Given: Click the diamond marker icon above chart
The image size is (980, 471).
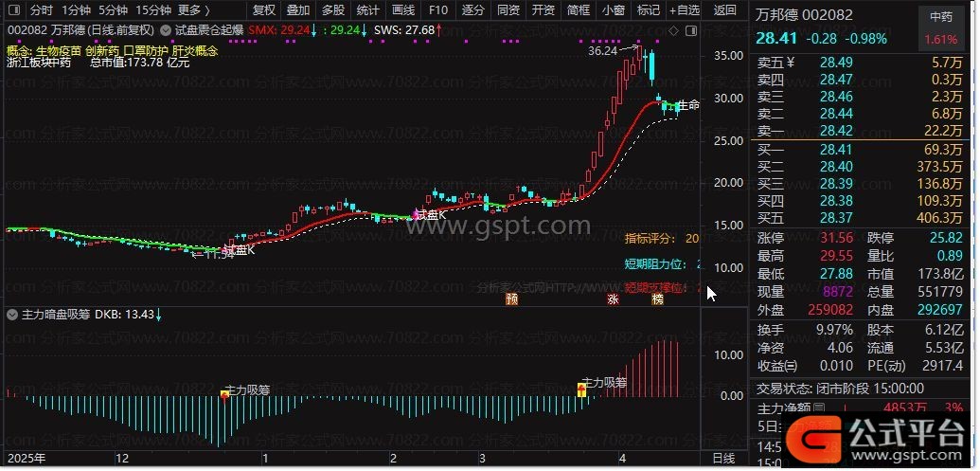Looking at the screenshot, I should click(x=674, y=30).
